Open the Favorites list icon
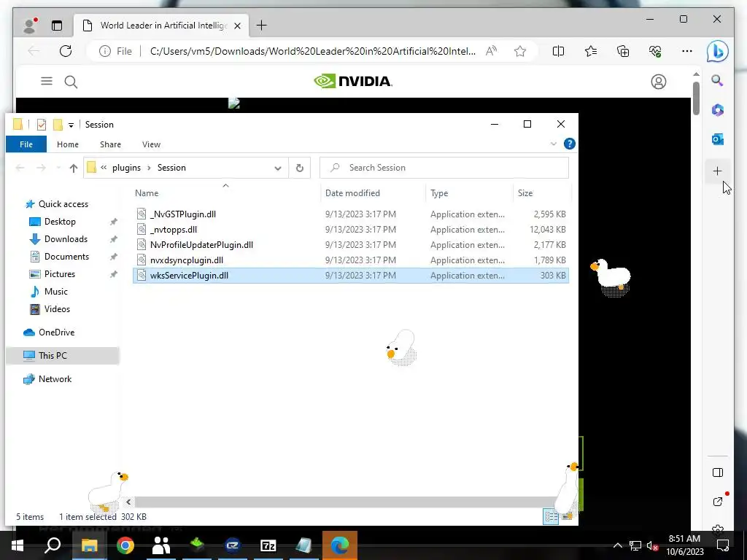Screen dimensions: 747x560 [x=591, y=51]
